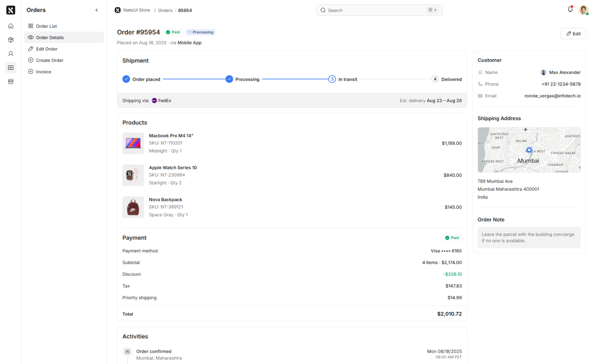Collapse the Orders sidebar with the chevron
Image resolution: width=595 pixels, height=364 pixels.
point(97,10)
